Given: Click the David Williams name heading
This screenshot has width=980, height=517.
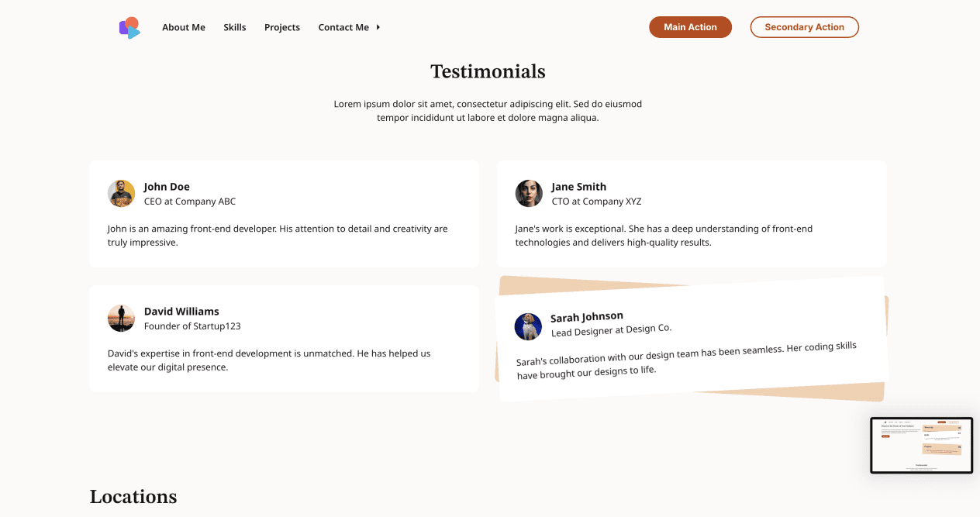Looking at the screenshot, I should point(181,312).
